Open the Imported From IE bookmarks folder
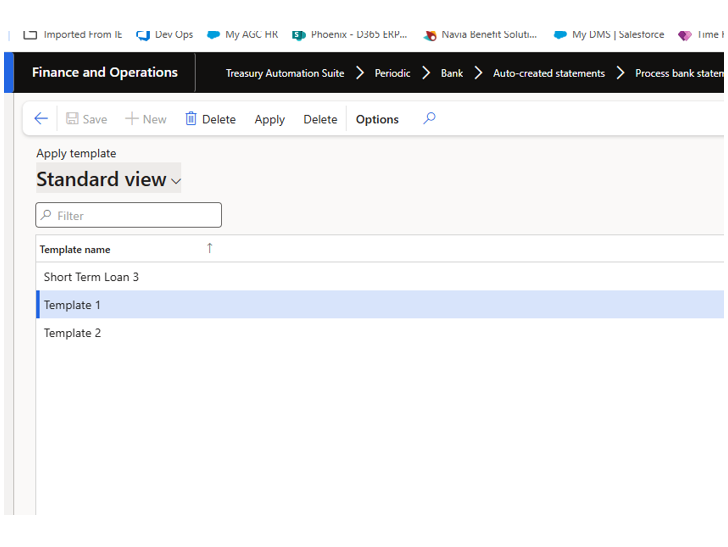Screen dimensions: 728x547 pyautogui.click(x=73, y=34)
